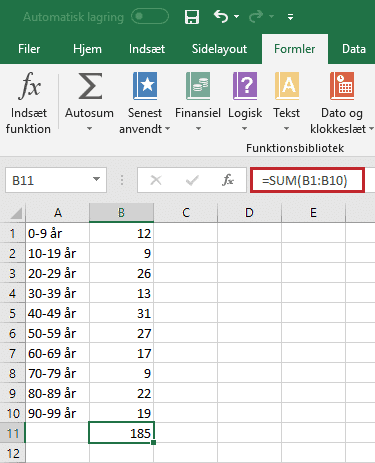
Task: Click cell B3 with value 26
Action: (121, 273)
